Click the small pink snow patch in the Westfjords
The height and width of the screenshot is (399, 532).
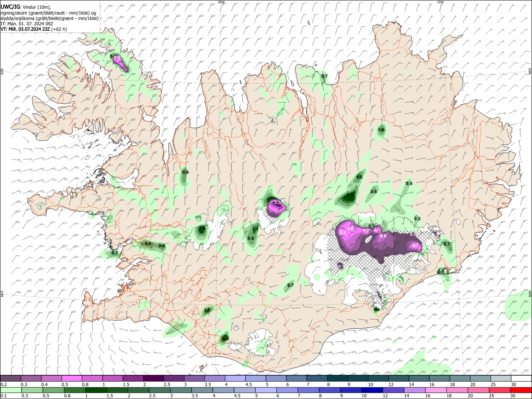point(121,62)
